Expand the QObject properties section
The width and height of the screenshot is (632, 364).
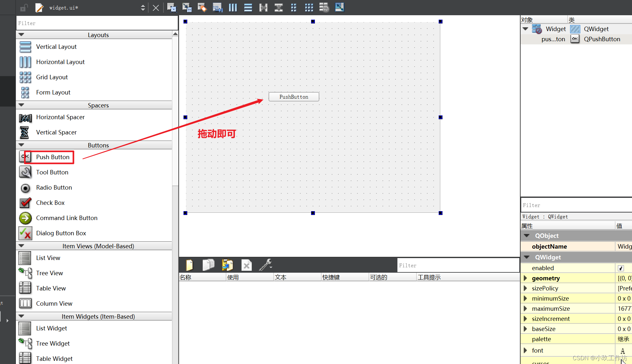pyautogui.click(x=527, y=235)
